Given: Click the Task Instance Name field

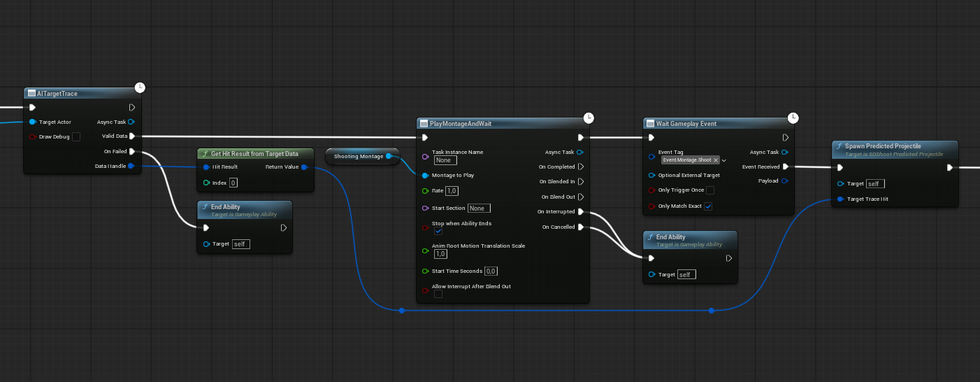Looking at the screenshot, I should (x=445, y=160).
